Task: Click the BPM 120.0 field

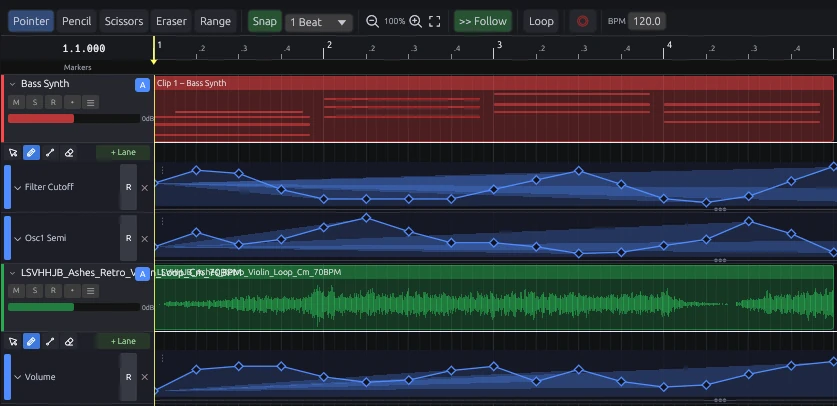Action: (646, 21)
